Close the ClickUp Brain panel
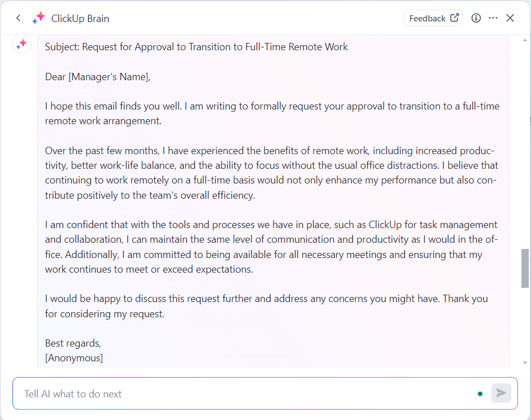The height and width of the screenshot is (420, 531). 510,18
